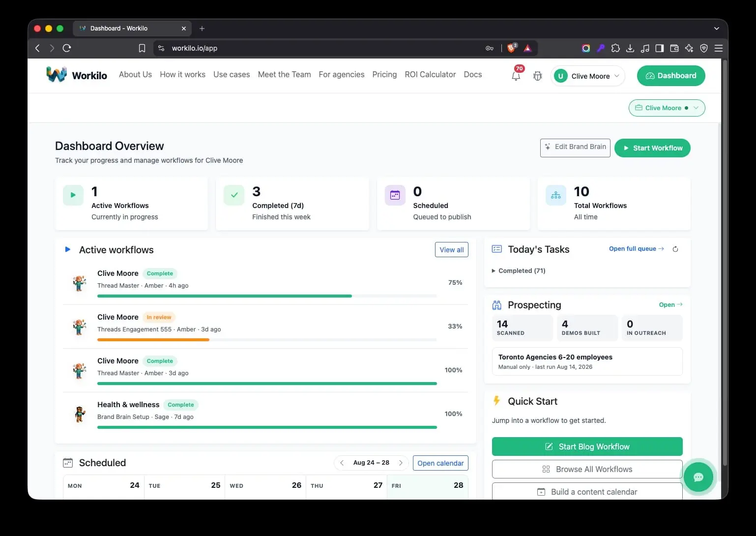Open full queue link in Today's Tasks
The height and width of the screenshot is (536, 756).
coord(637,249)
